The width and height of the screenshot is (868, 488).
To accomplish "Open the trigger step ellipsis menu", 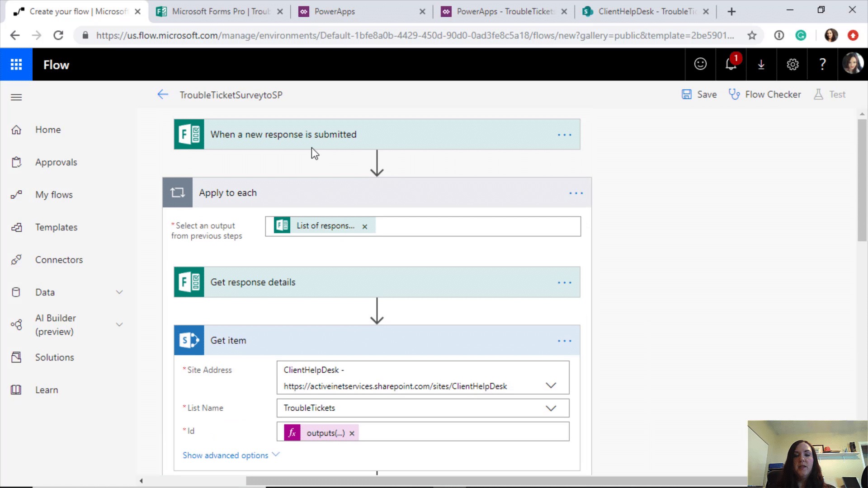I will point(564,135).
